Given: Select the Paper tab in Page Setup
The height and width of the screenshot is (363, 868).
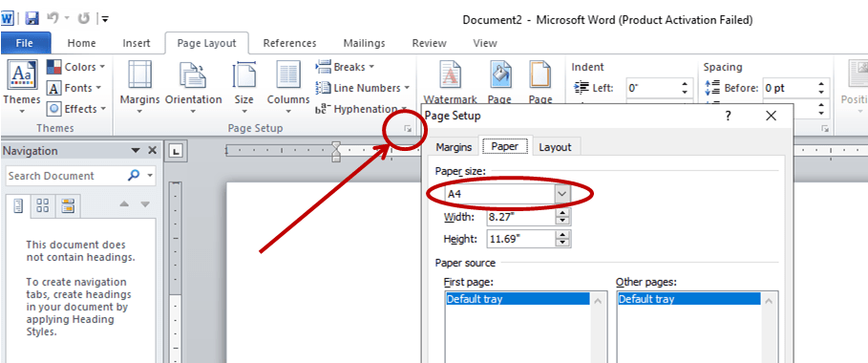Looking at the screenshot, I should click(x=505, y=147).
